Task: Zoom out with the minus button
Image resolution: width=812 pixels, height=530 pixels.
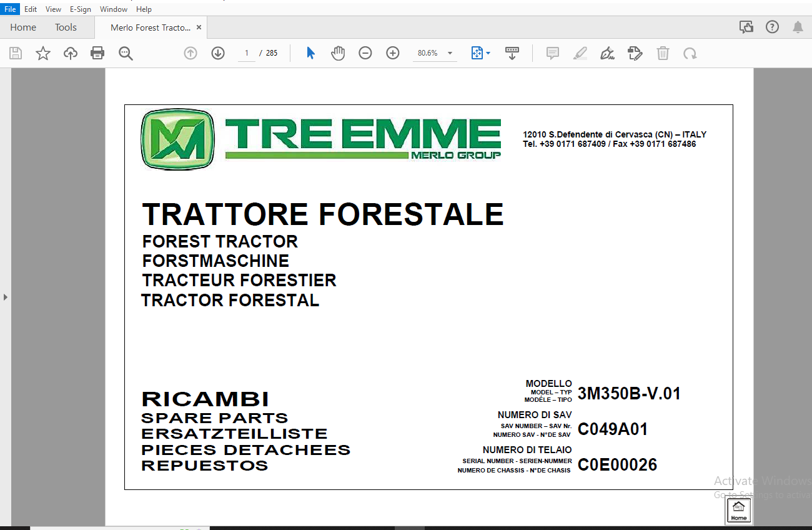Action: pos(365,53)
